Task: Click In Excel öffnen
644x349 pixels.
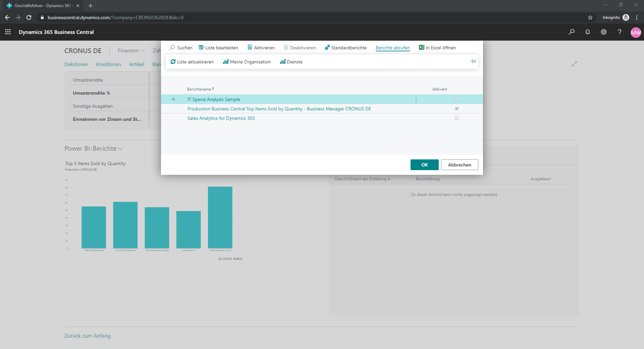Action: [437, 48]
